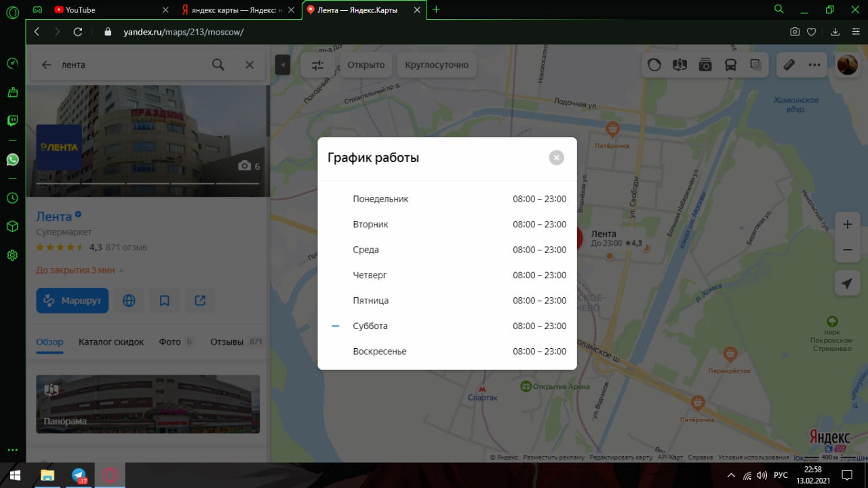Image resolution: width=868 pixels, height=488 pixels.
Task: Zoom in on the map
Action: point(848,224)
